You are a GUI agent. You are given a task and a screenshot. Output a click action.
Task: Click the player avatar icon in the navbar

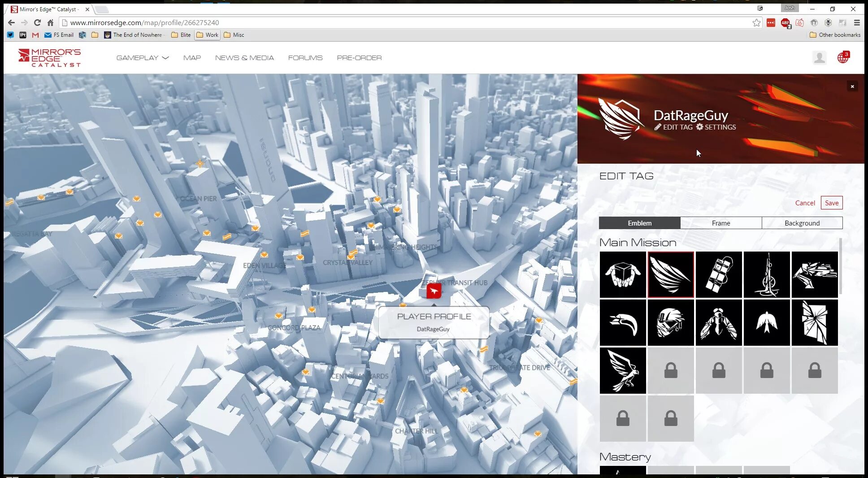(x=819, y=57)
